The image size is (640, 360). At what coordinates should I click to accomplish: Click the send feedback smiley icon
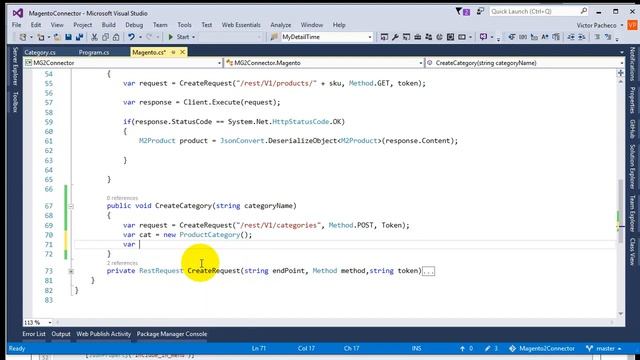point(483,37)
